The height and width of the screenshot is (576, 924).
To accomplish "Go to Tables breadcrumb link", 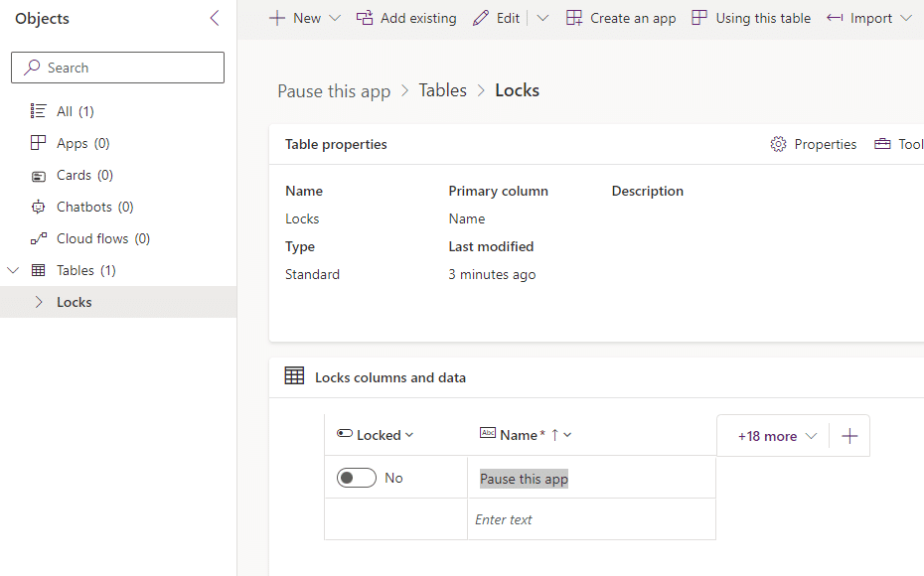I will 442,90.
